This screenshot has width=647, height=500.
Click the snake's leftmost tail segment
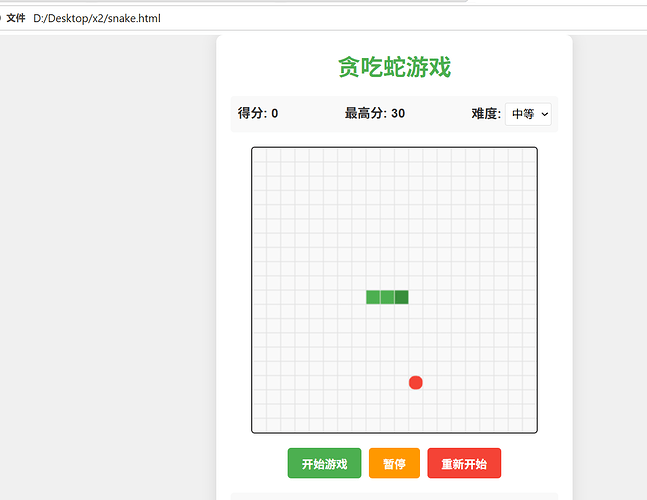pyautogui.click(x=373, y=297)
